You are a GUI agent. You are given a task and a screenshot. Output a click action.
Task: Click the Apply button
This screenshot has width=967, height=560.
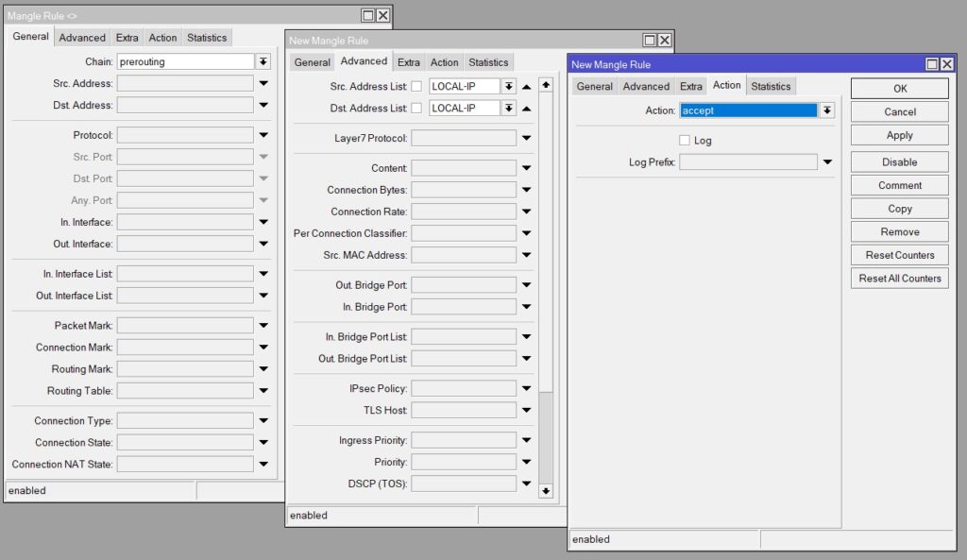tap(899, 135)
